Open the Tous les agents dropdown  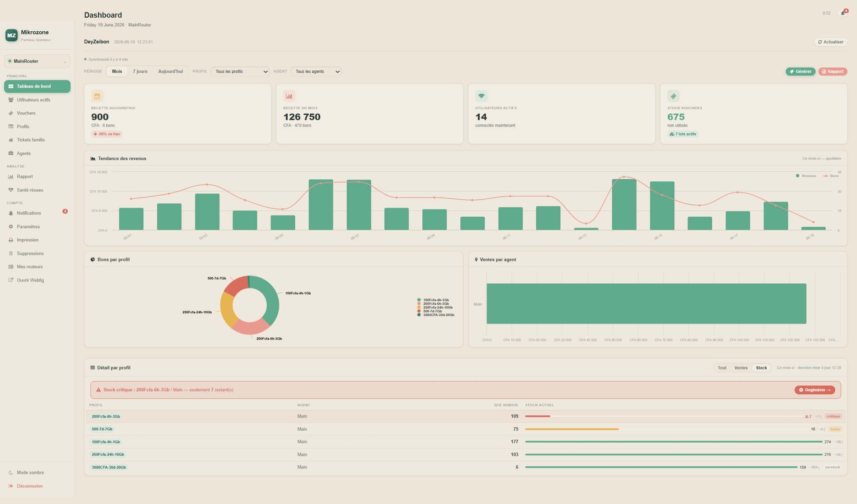316,72
